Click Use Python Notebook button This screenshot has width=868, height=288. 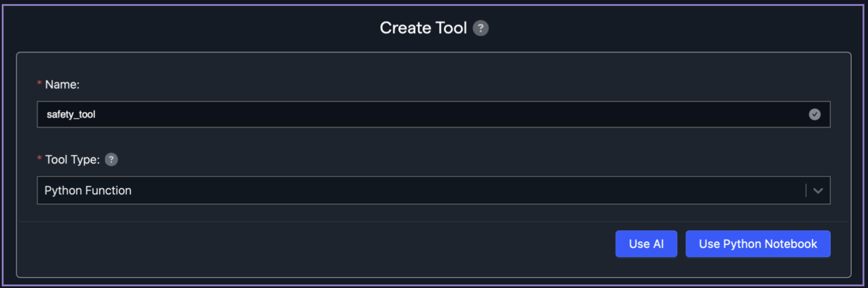(758, 244)
